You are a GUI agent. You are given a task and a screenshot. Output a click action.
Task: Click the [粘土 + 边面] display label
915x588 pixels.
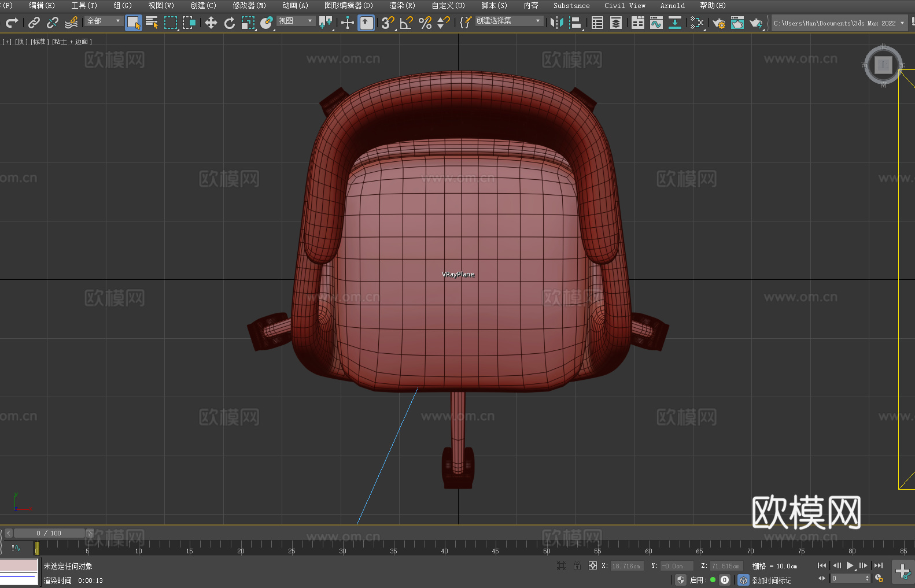(x=72, y=42)
